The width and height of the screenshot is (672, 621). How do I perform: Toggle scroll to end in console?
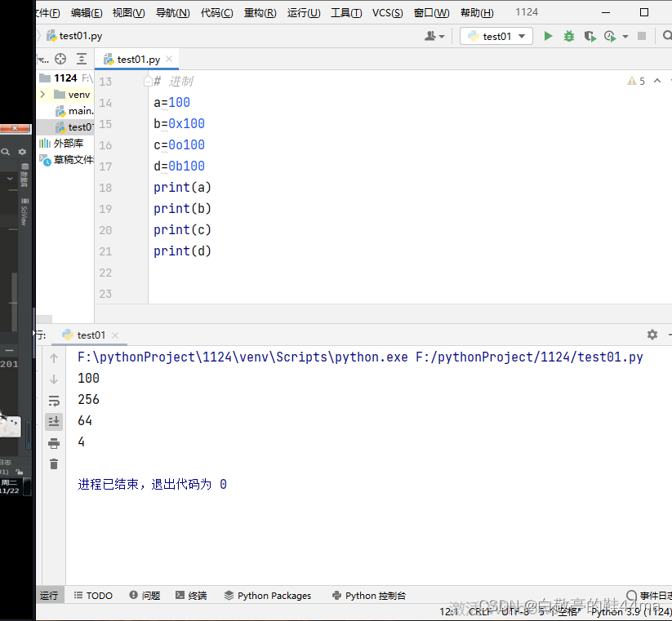54,422
